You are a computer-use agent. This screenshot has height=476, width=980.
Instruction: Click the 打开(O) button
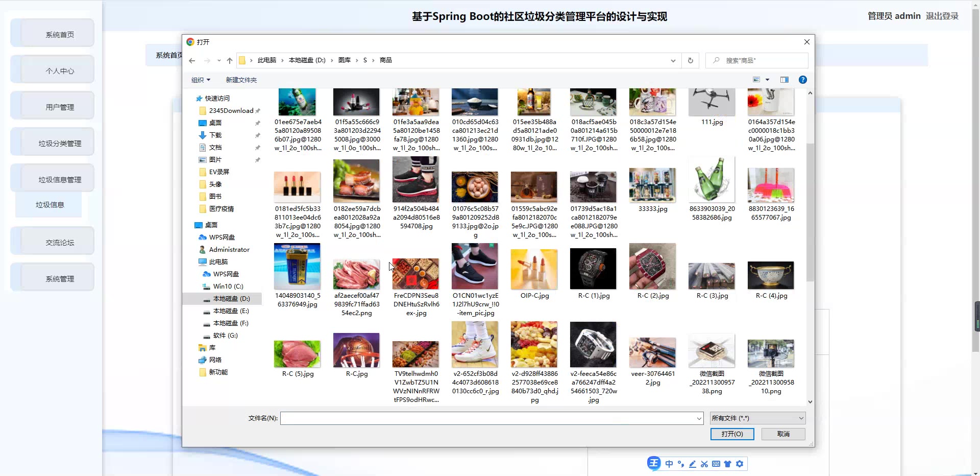[732, 434]
